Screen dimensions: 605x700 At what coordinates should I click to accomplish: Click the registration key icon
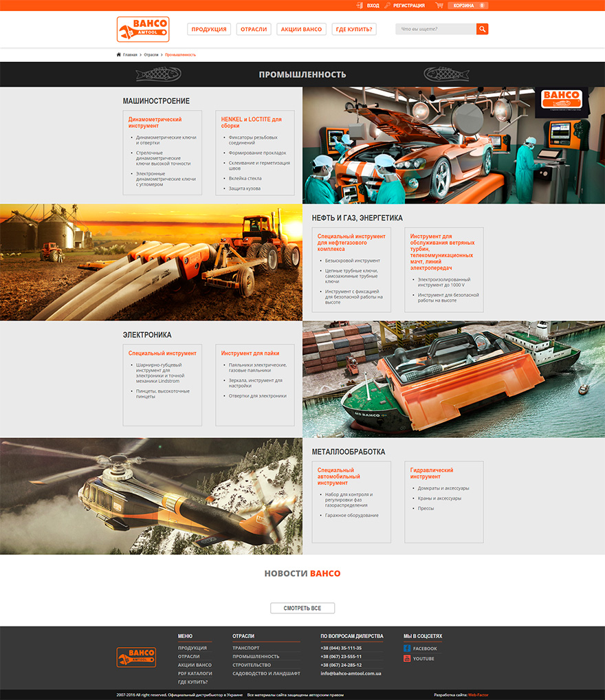pyautogui.click(x=387, y=6)
